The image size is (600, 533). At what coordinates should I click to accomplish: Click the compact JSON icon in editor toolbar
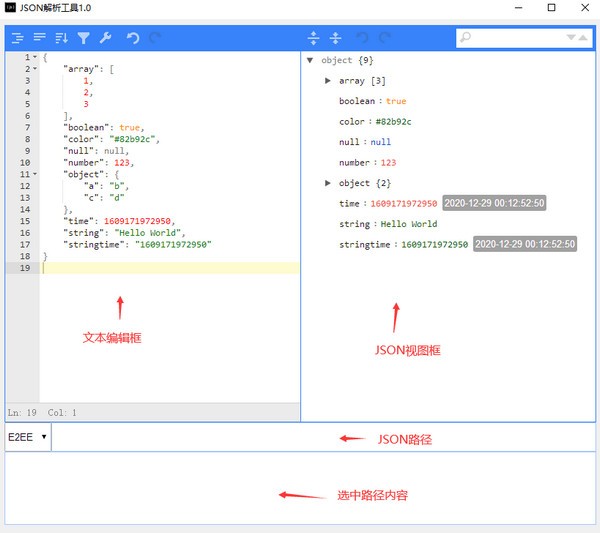click(39, 38)
